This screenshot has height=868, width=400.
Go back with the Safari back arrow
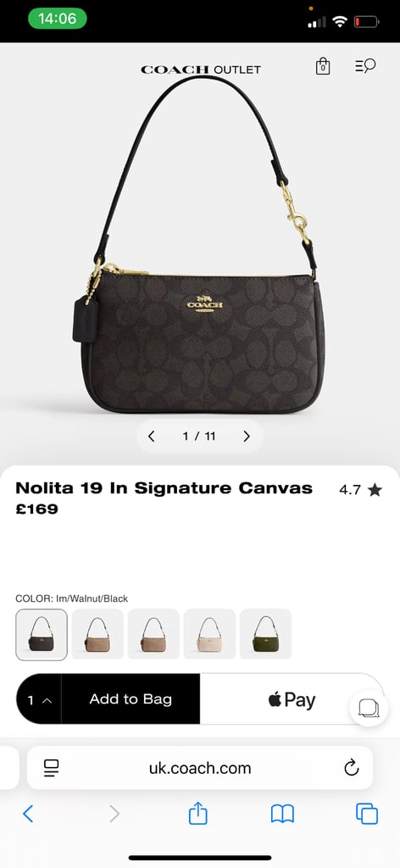28,814
